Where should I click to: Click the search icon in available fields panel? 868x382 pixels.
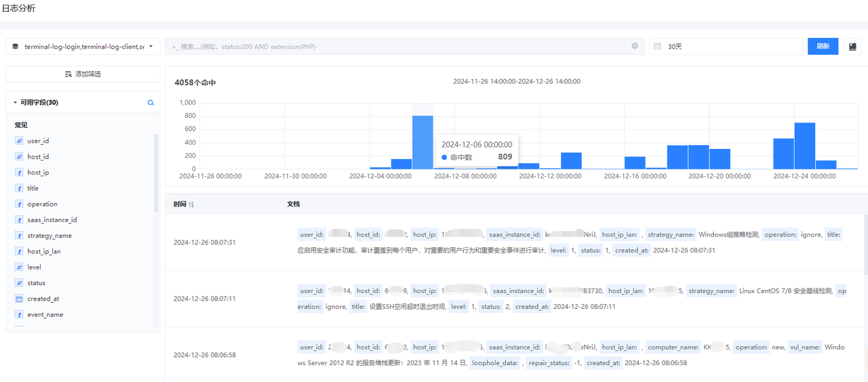point(151,103)
